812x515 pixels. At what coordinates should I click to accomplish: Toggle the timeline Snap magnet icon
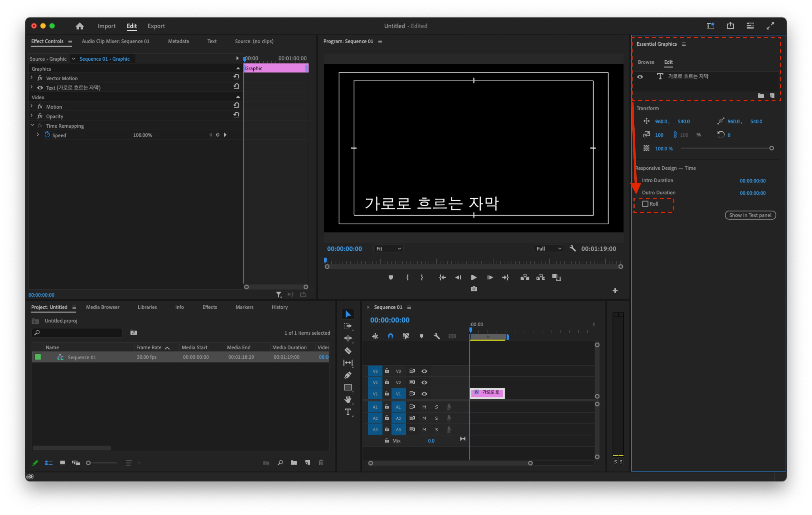pyautogui.click(x=390, y=336)
